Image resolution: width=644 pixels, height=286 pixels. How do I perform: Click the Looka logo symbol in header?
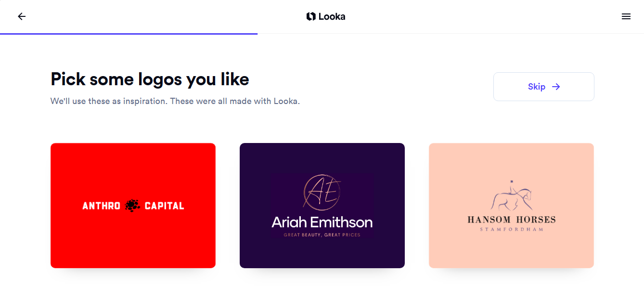point(311,16)
